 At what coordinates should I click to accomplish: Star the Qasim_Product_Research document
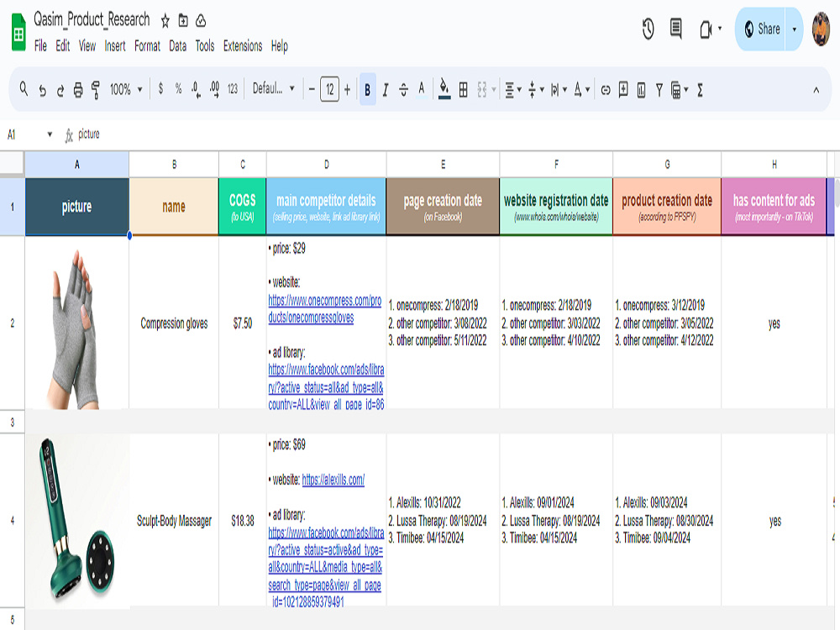coord(165,21)
